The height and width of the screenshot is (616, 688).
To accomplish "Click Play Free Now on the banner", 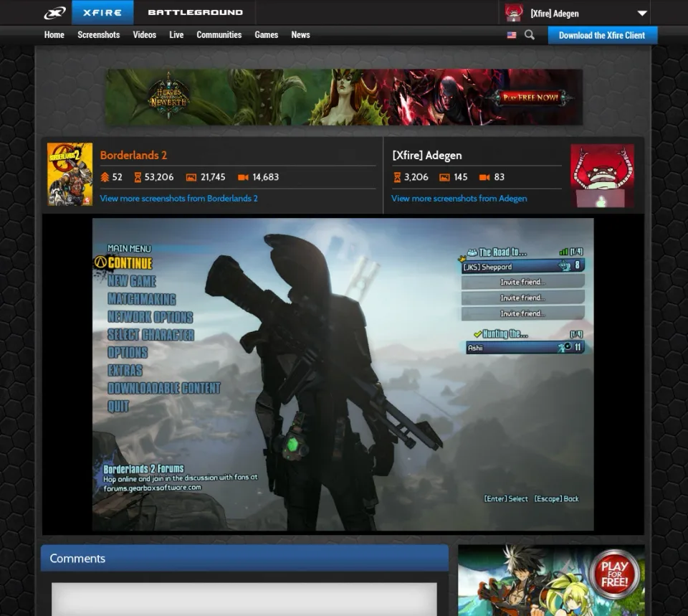I will [x=530, y=98].
